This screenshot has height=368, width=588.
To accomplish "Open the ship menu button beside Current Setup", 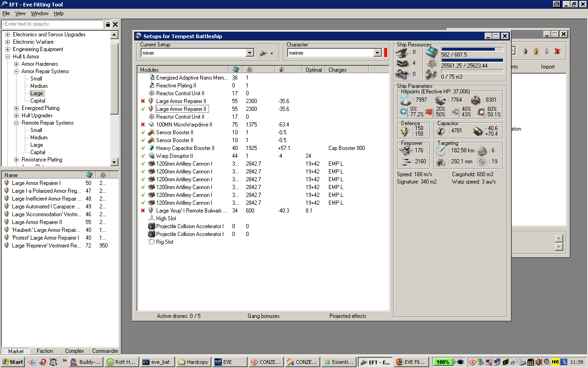I will [x=266, y=53].
